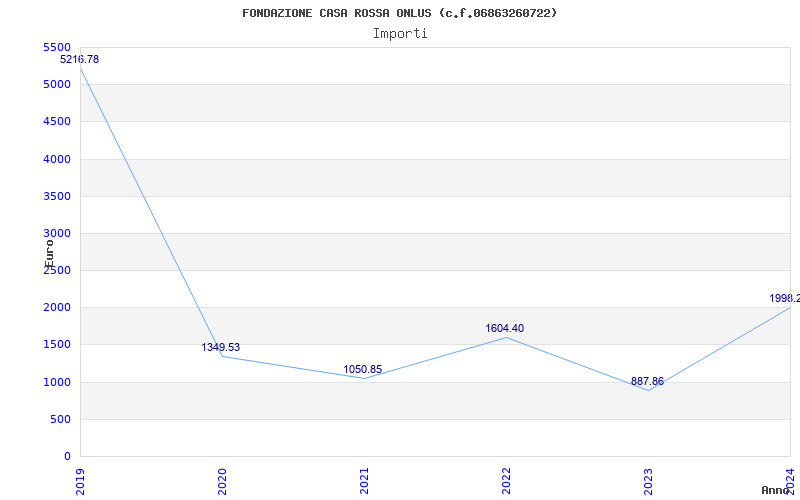Select the 1050.85 data label
The width and height of the screenshot is (800, 500).
[362, 369]
